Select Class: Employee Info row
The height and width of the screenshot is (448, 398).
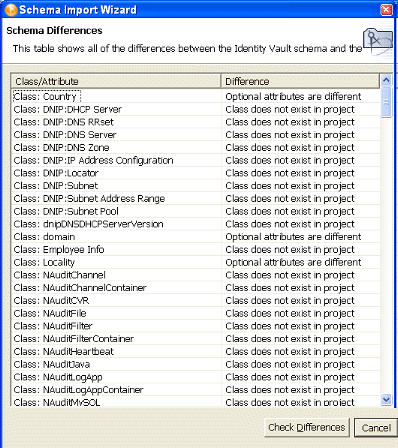click(x=196, y=249)
